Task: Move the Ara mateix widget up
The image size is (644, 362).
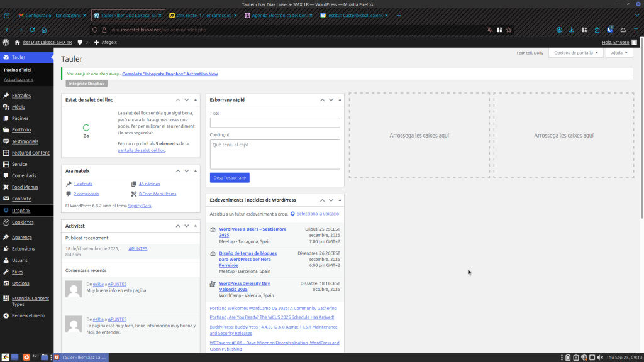Action: pyautogui.click(x=178, y=171)
